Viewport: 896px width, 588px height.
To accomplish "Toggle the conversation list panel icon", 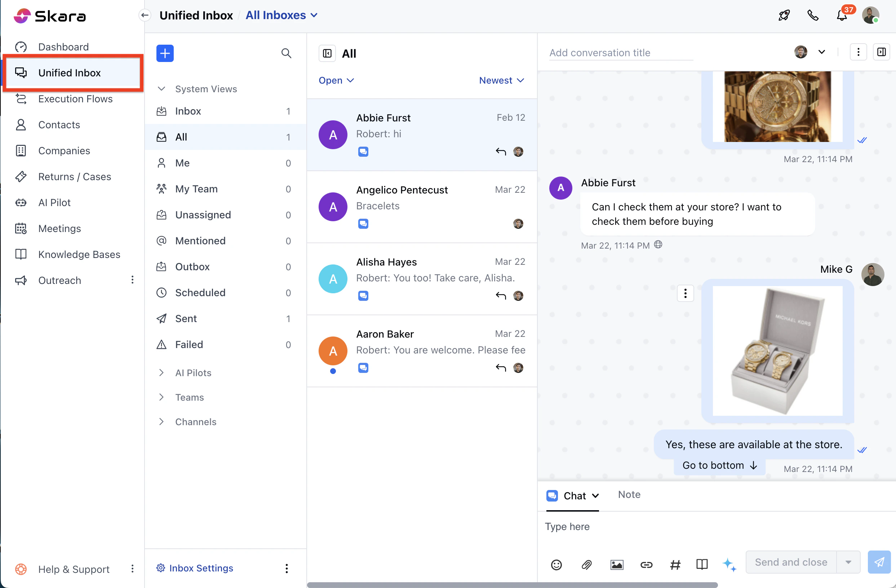I will 327,53.
